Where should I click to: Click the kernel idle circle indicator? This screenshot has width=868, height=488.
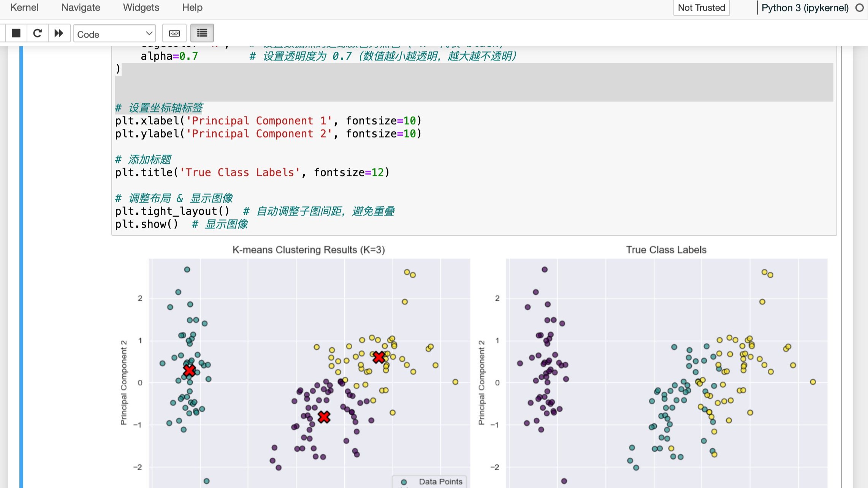tap(860, 8)
